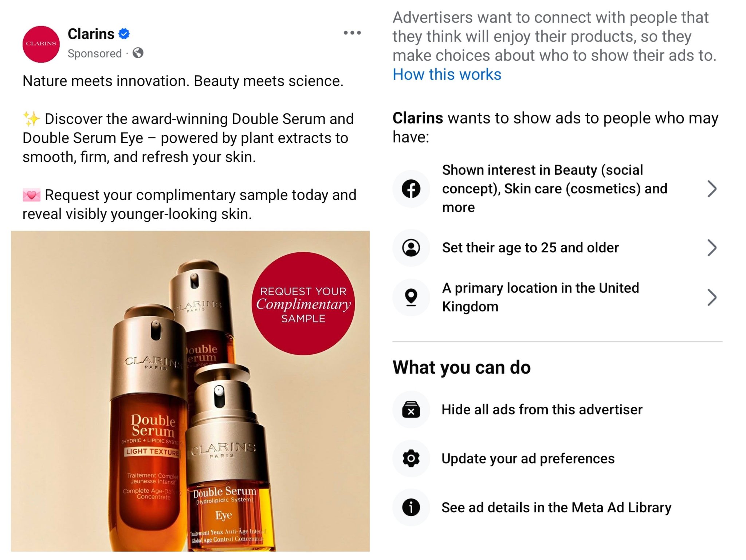Click the Clarins red profile logo
The image size is (746, 560).
(41, 44)
